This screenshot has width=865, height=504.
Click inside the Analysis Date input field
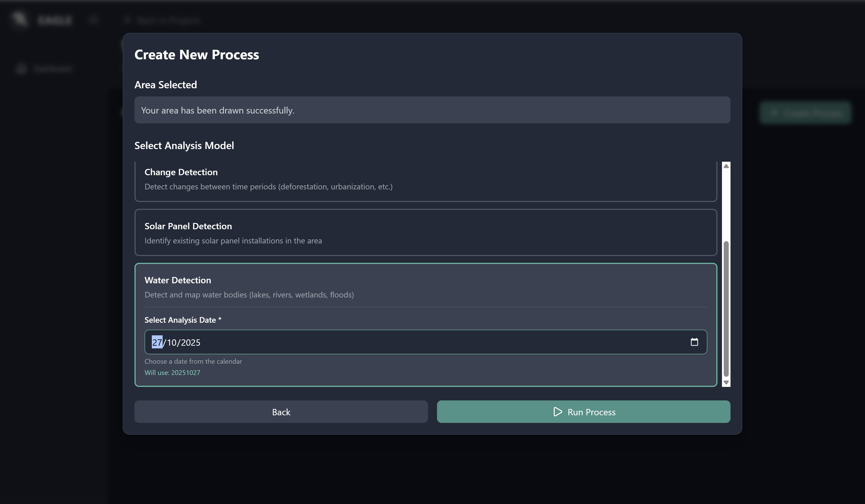[x=412, y=342]
